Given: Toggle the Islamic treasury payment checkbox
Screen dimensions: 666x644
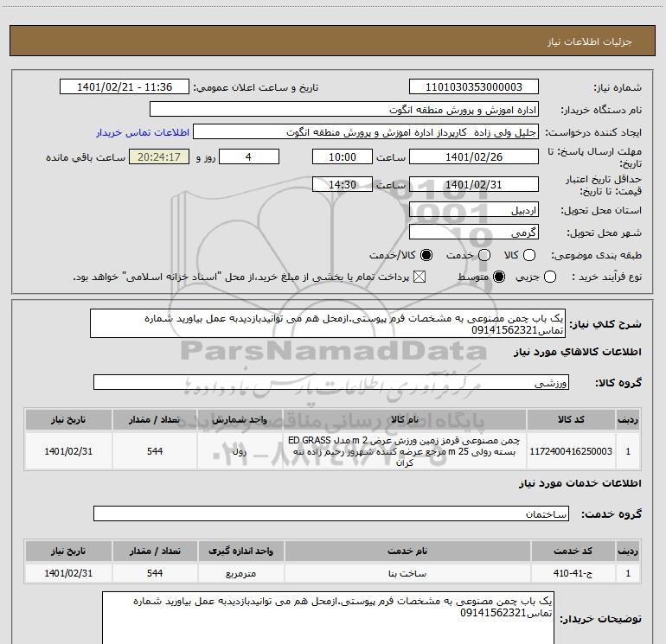Looking at the screenshot, I should (419, 277).
